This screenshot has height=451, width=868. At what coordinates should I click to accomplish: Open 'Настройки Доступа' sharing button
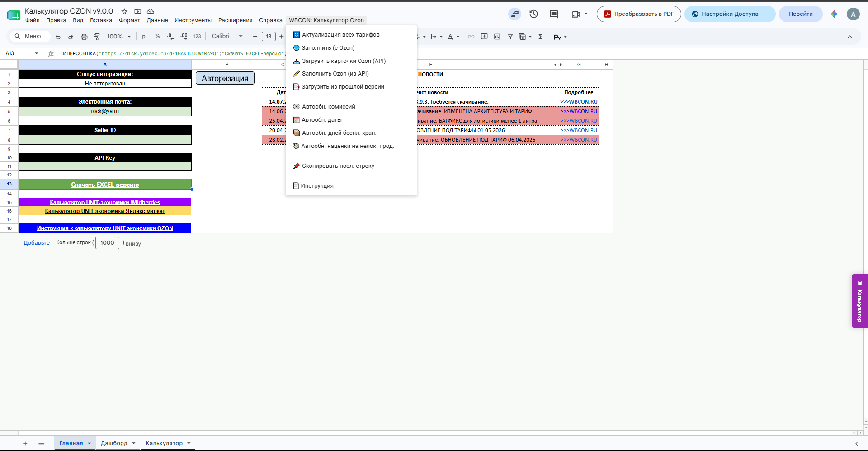coord(724,14)
